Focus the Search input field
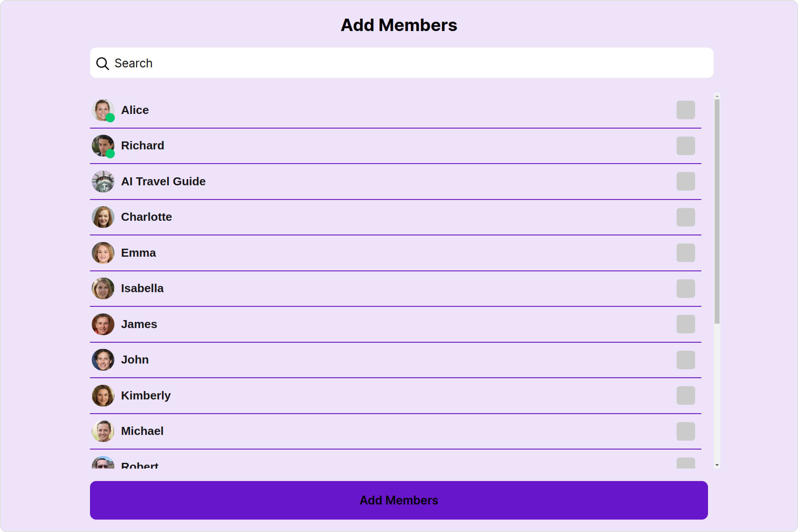Image resolution: width=798 pixels, height=532 pixels. 402,63
